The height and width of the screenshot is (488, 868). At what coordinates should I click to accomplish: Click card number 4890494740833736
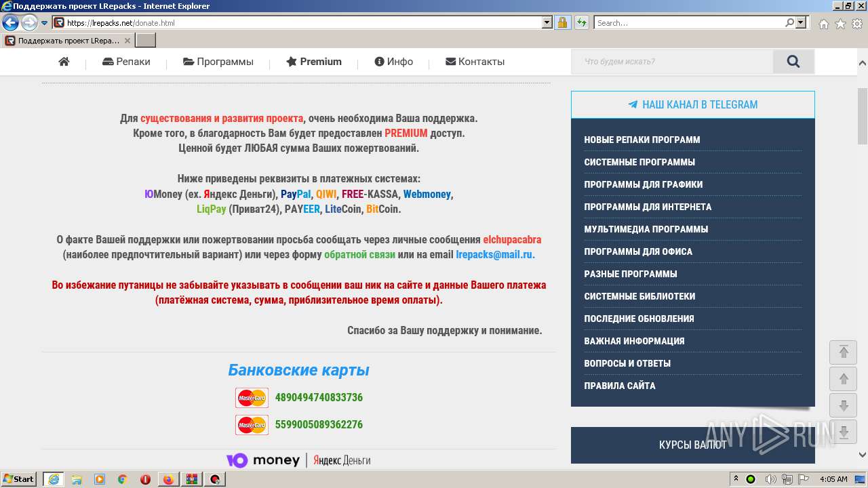click(319, 397)
